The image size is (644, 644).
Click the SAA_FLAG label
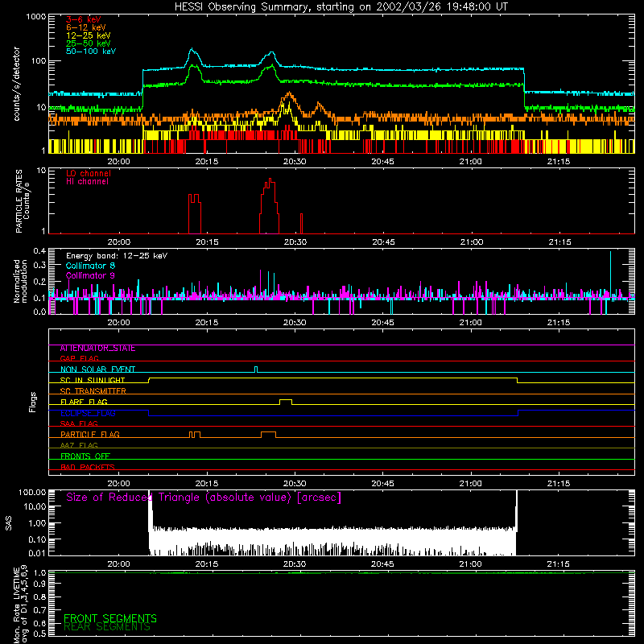79,423
